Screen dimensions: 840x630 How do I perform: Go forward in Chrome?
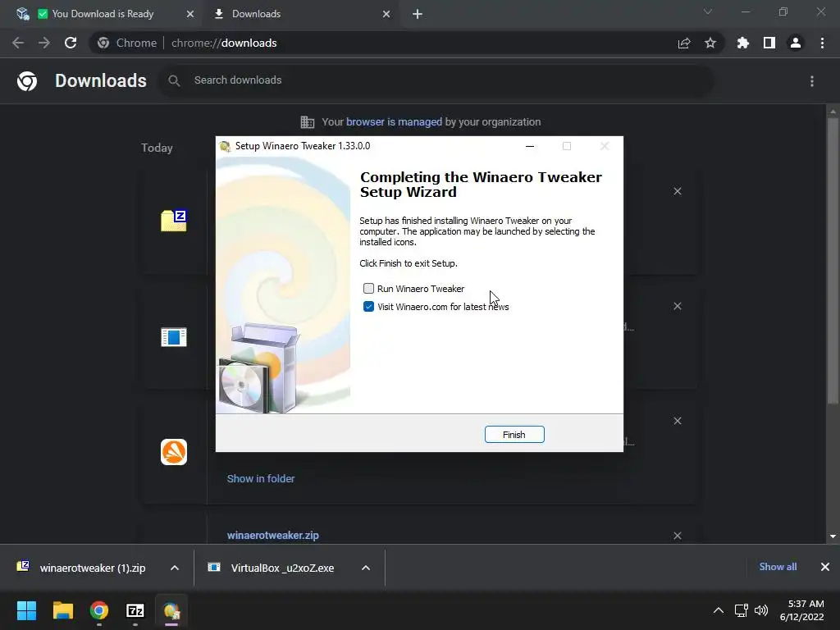tap(44, 43)
